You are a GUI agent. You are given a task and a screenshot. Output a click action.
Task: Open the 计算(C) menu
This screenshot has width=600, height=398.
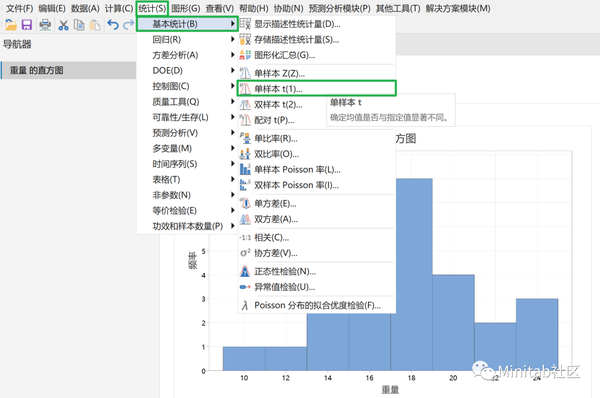(119, 8)
